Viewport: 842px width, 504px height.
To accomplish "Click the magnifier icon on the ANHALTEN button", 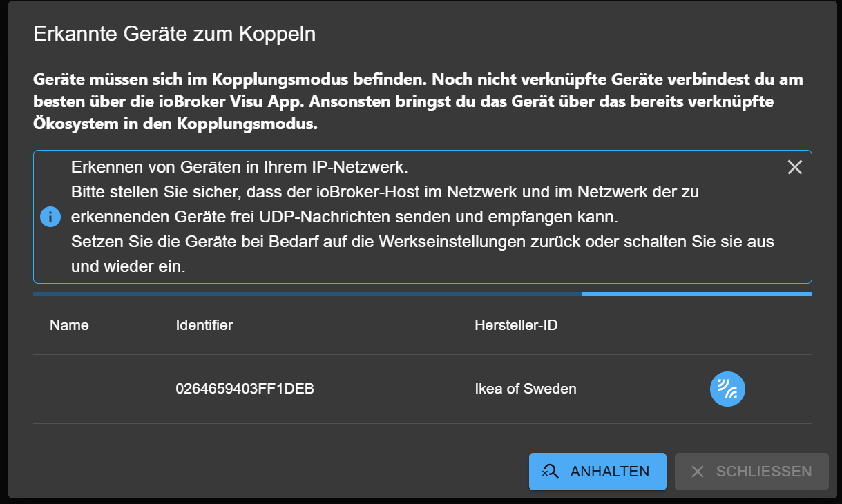I will point(551,471).
